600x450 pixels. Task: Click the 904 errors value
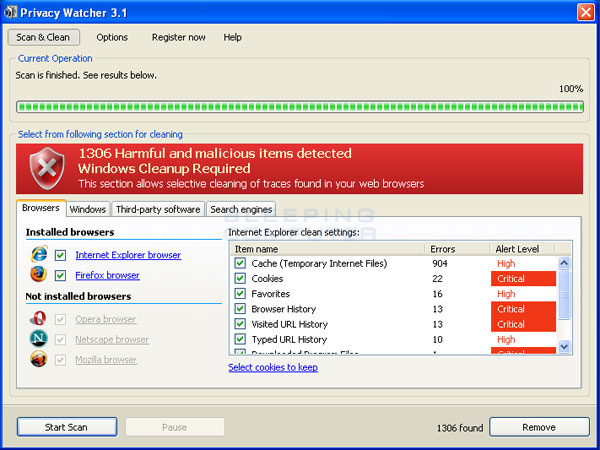(440, 263)
